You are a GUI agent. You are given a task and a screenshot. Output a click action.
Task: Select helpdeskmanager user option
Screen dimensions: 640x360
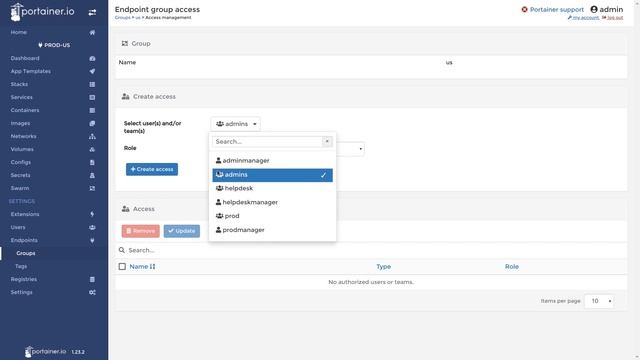[272, 202]
